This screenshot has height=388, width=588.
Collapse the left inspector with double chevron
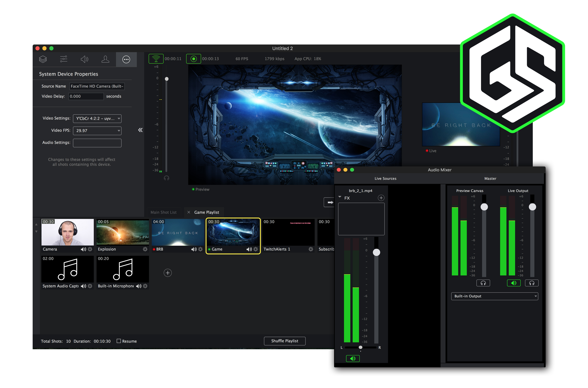[140, 130]
